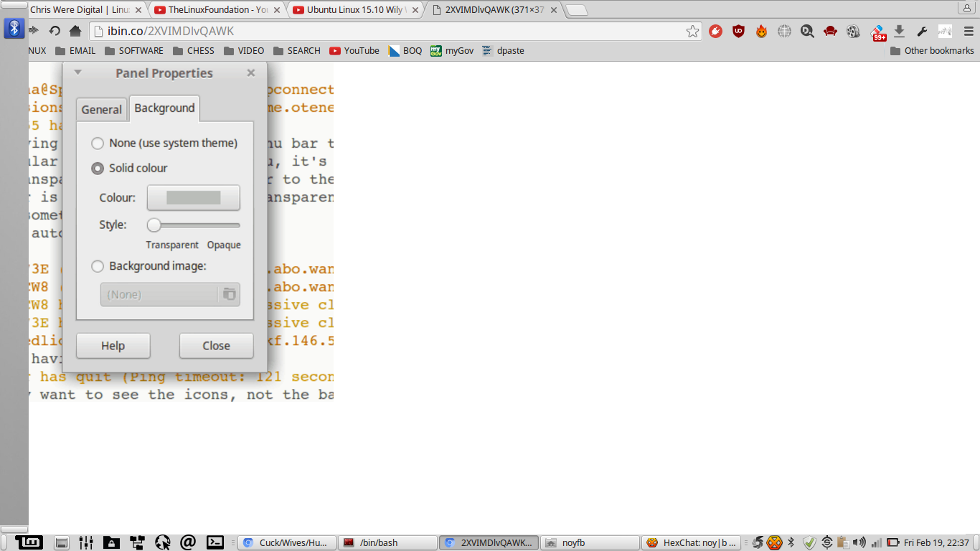Click the file browse icon beside (None)
Viewport: 980px width, 551px height.
(229, 294)
